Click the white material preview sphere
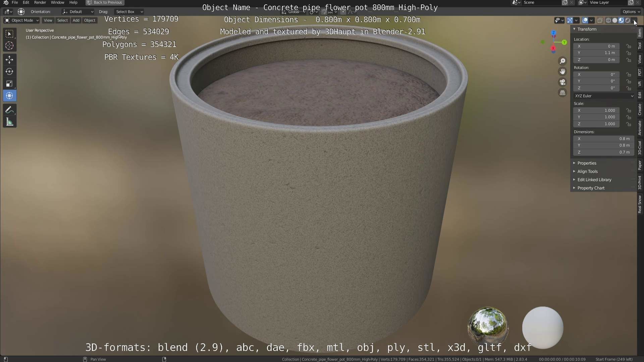The image size is (644, 362). point(542,327)
